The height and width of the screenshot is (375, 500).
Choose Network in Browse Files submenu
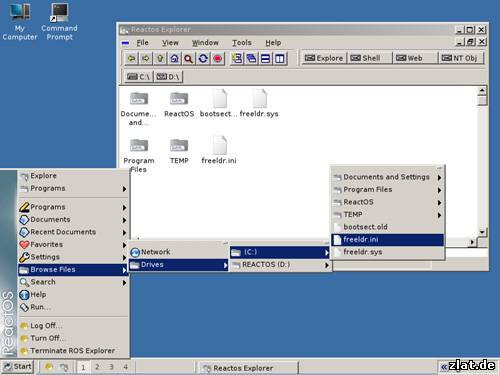coord(178,252)
